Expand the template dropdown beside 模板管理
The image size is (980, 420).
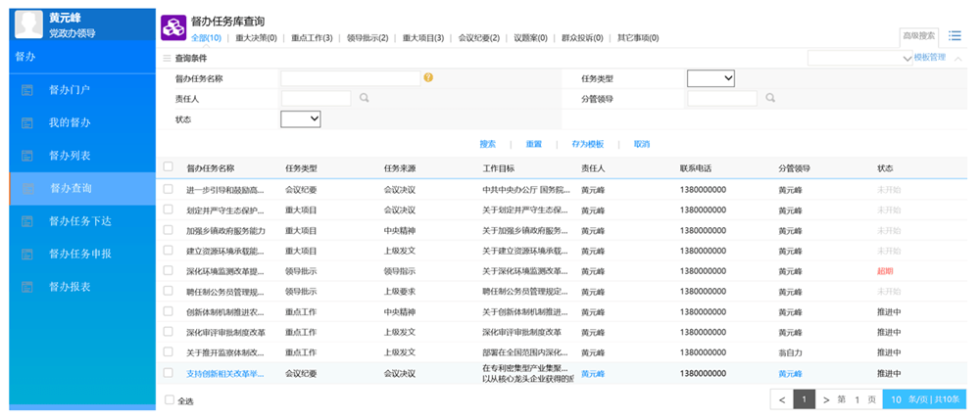click(859, 58)
